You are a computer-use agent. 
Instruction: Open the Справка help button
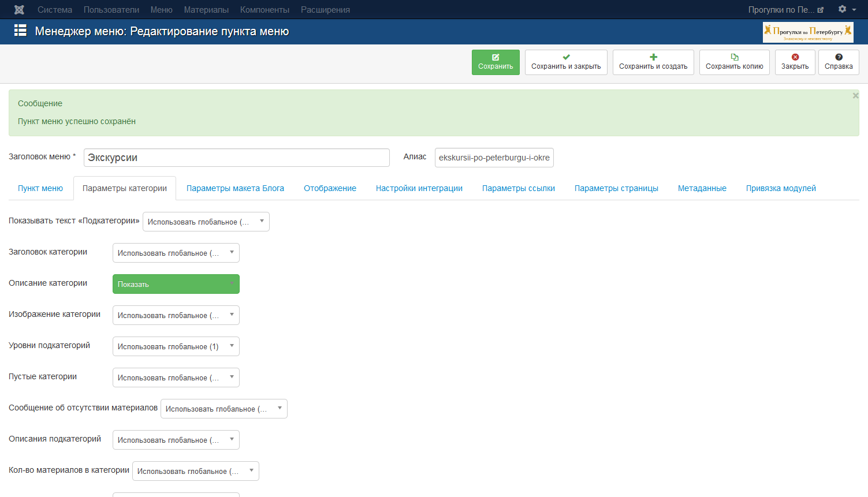pos(839,62)
